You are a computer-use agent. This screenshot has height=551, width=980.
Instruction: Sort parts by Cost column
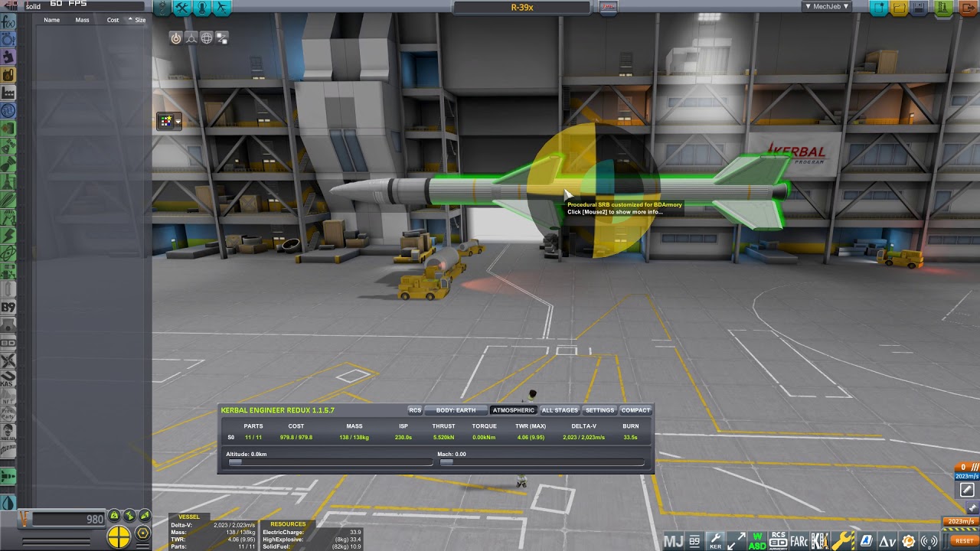pos(113,20)
